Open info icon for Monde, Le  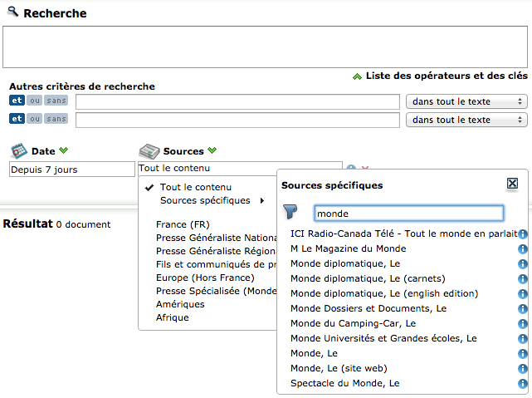pyautogui.click(x=523, y=353)
